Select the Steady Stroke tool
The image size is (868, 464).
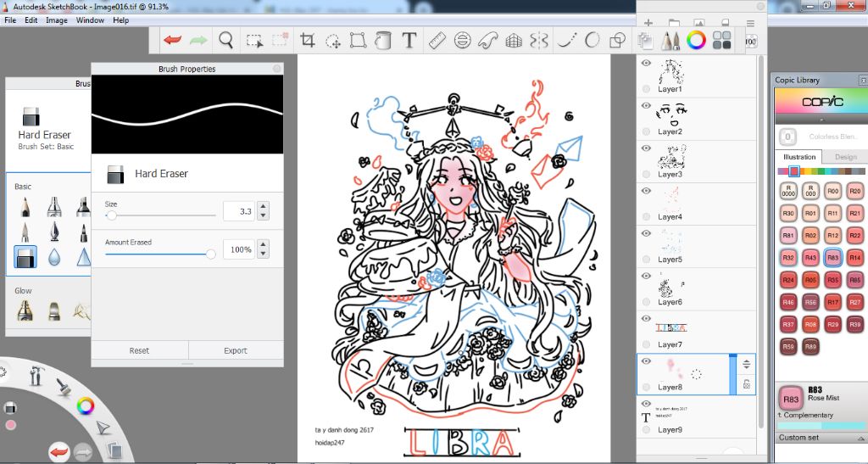(x=565, y=40)
